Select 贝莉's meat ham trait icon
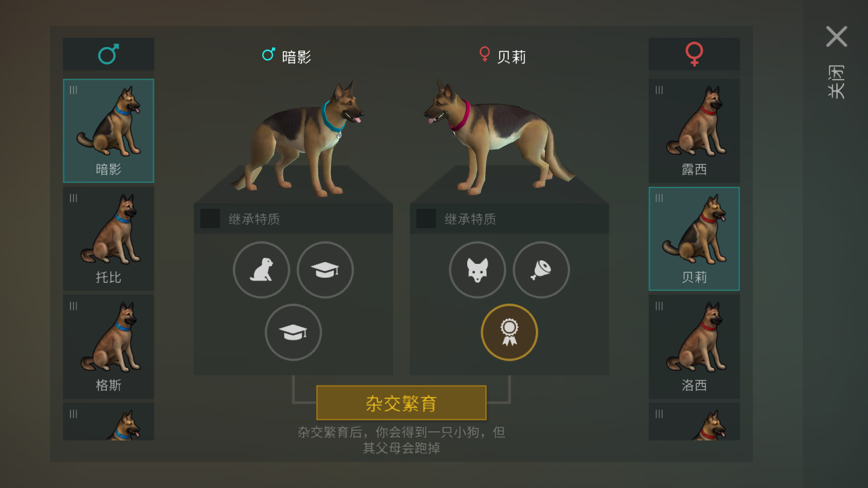The height and width of the screenshot is (488, 868). point(541,270)
